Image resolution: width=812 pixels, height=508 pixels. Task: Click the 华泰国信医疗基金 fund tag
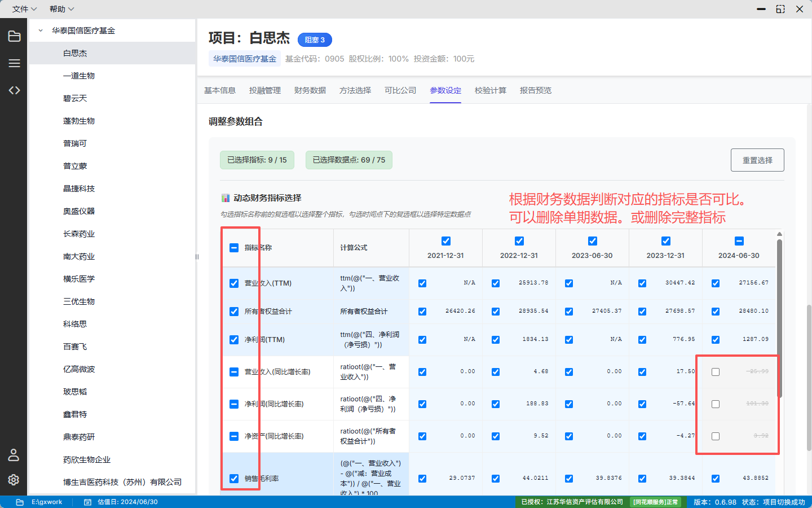245,59
